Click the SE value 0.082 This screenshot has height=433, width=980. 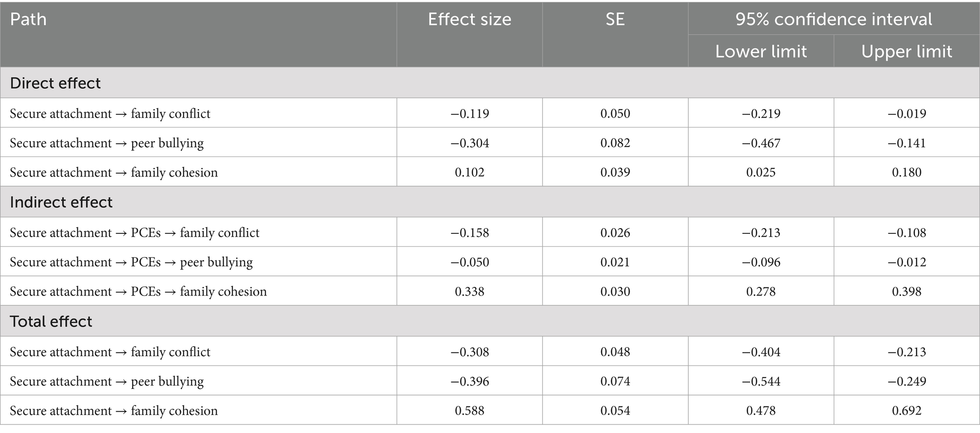tap(615, 143)
